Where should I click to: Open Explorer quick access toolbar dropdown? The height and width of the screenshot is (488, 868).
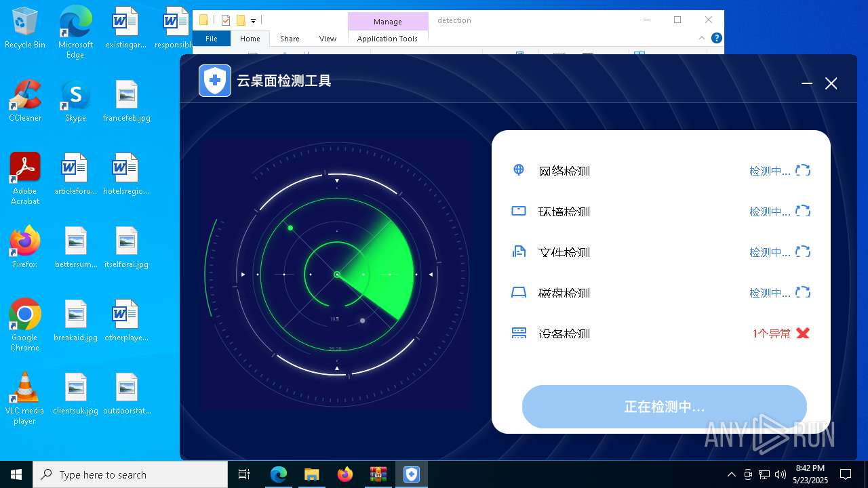click(254, 21)
